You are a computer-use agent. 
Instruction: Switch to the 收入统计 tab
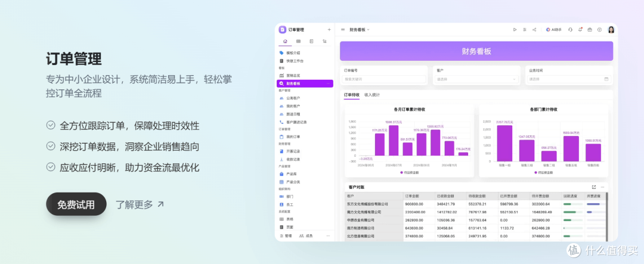tap(372, 95)
